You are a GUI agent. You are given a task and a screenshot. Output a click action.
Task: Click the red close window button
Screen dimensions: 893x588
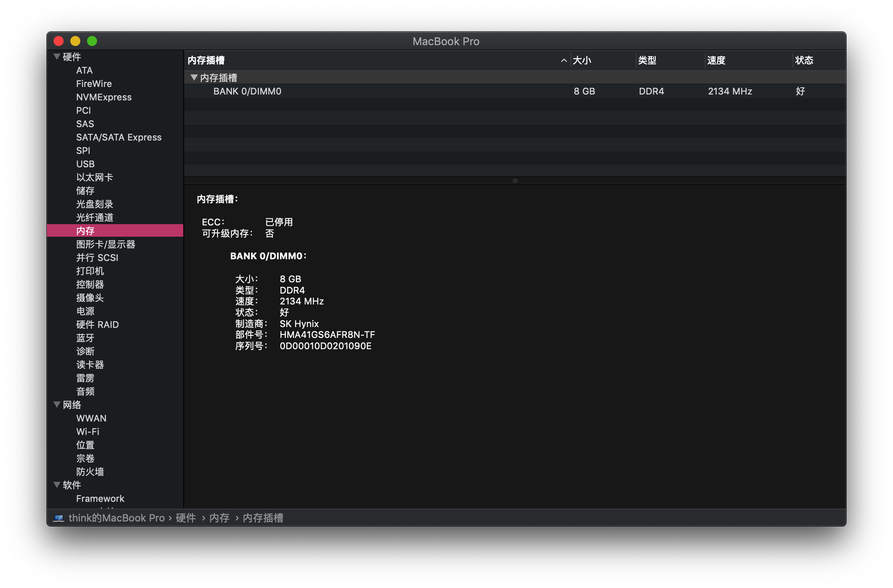point(59,41)
